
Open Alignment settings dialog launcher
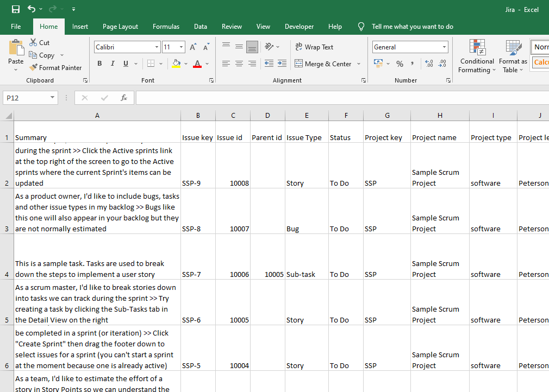364,80
